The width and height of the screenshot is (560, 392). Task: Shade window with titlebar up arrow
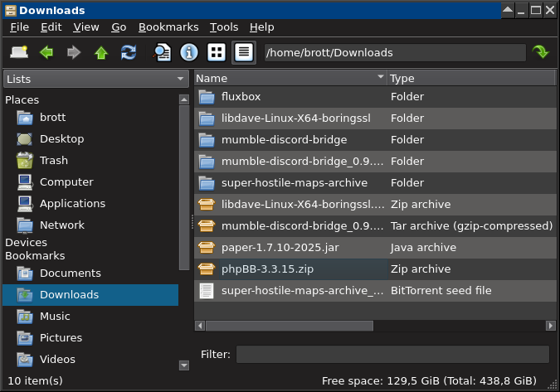[x=508, y=10]
